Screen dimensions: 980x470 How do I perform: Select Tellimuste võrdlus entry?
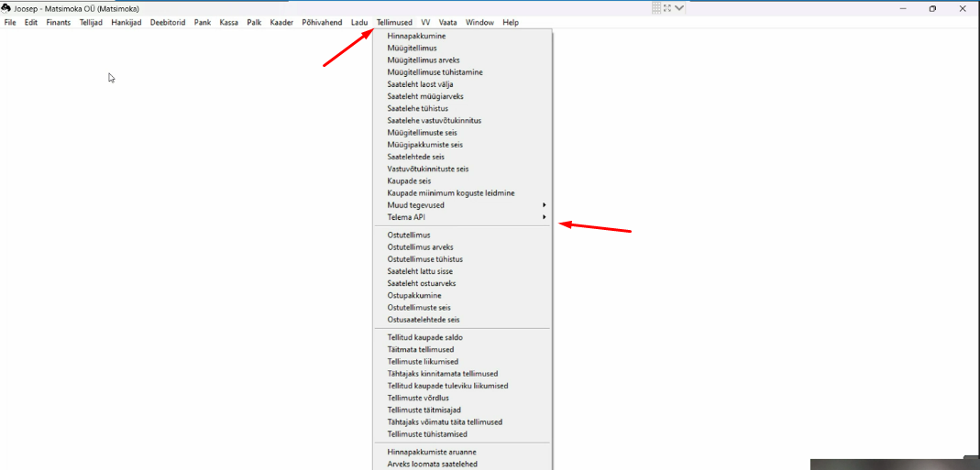point(419,398)
